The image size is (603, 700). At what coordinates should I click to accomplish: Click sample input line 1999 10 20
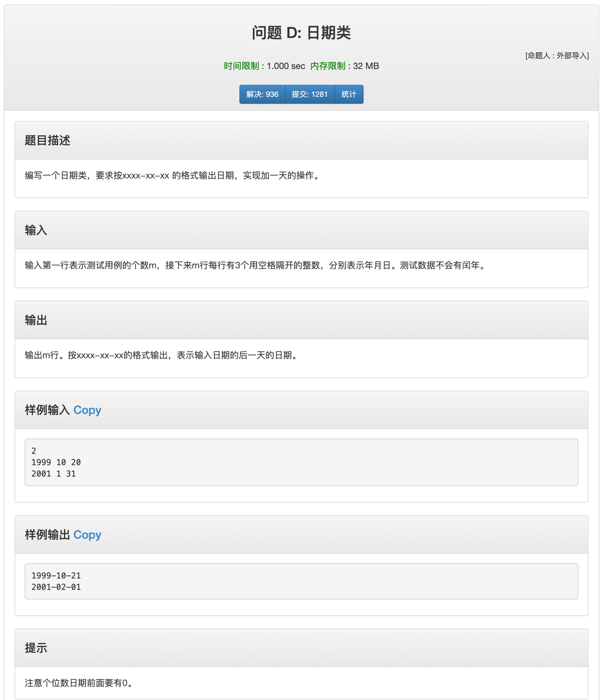click(x=56, y=462)
